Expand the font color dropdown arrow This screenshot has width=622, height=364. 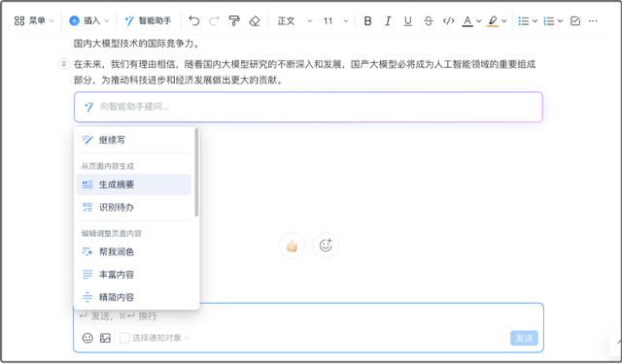pyautogui.click(x=479, y=20)
